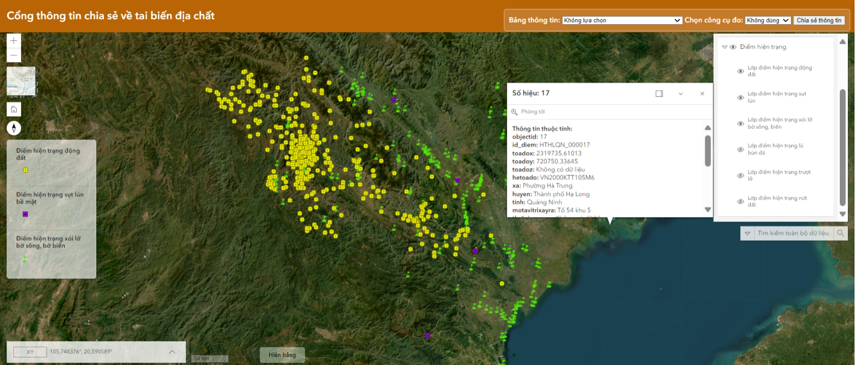Click the xa value Phường Hà Trung
The width and height of the screenshot is (868, 365).
547,185
